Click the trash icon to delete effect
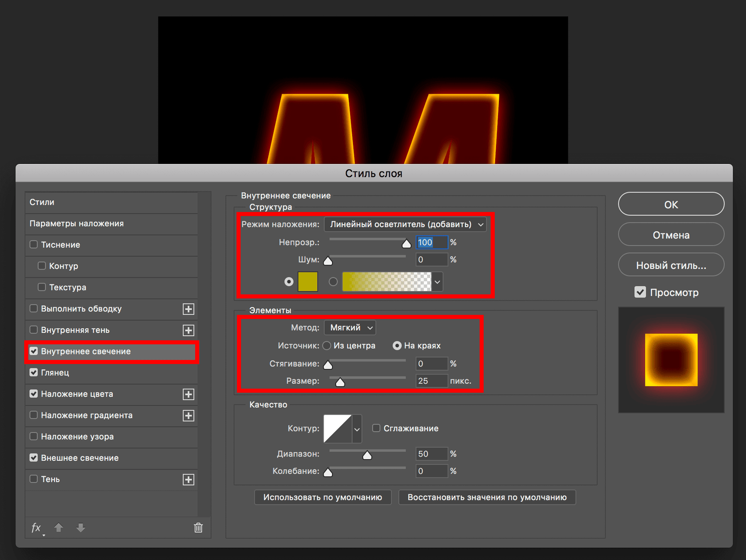Image resolution: width=746 pixels, height=560 pixels. [198, 528]
